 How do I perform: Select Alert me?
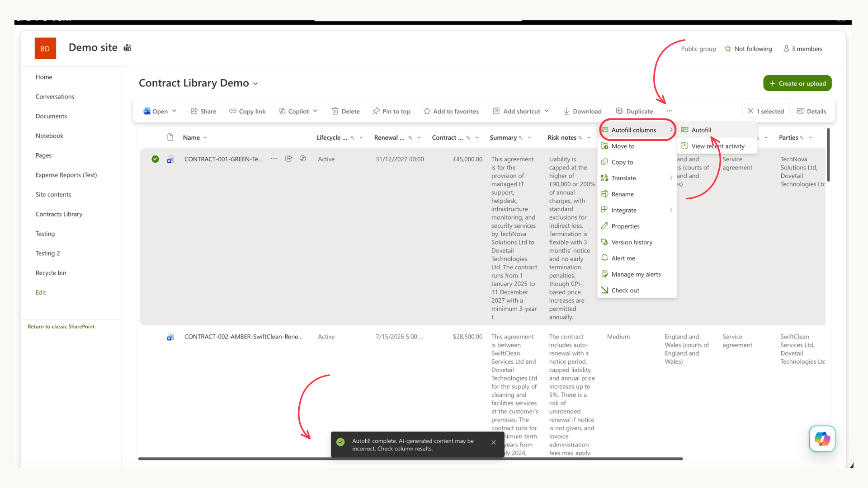637,258
